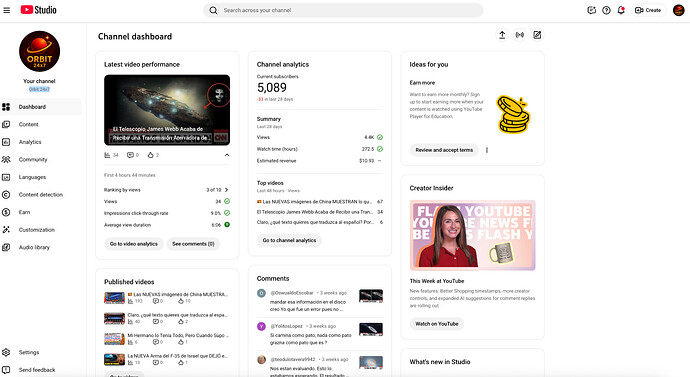Image resolution: width=690 pixels, height=377 pixels.
Task: Select Dashboard in the sidebar
Action: click(41, 107)
